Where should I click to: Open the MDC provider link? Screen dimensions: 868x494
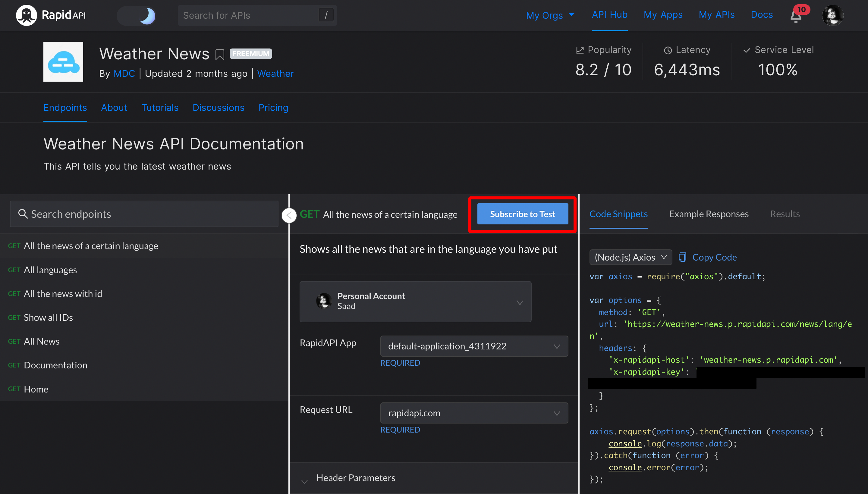click(124, 73)
